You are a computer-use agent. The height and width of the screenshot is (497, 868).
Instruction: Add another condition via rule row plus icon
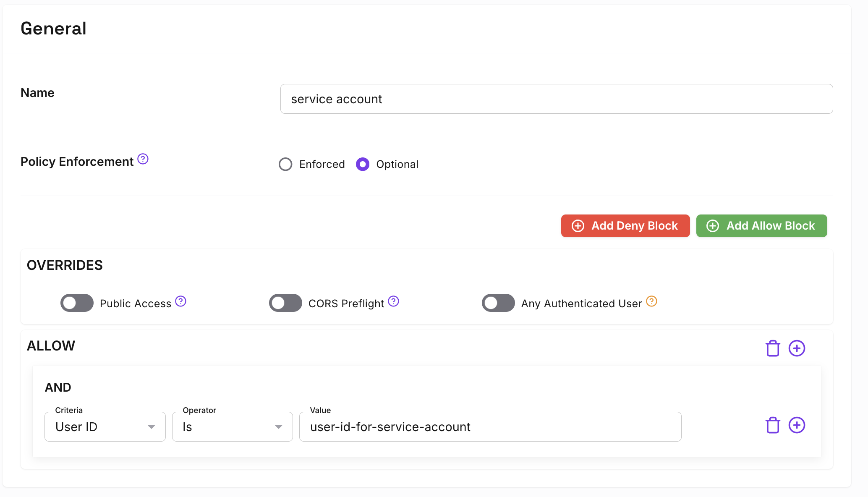(x=797, y=425)
